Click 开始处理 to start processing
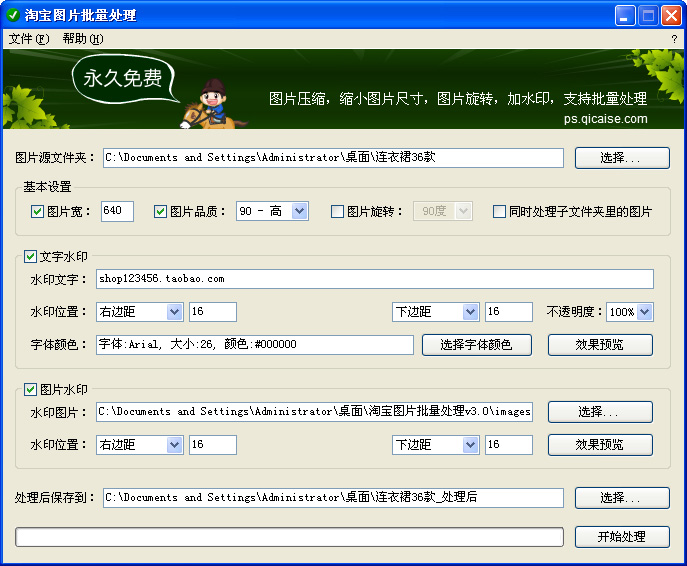The height and width of the screenshot is (566, 687). pyautogui.click(x=621, y=537)
